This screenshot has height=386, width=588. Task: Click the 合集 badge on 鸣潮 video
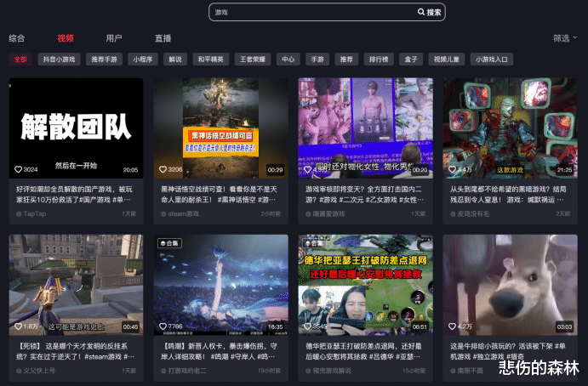(169, 243)
